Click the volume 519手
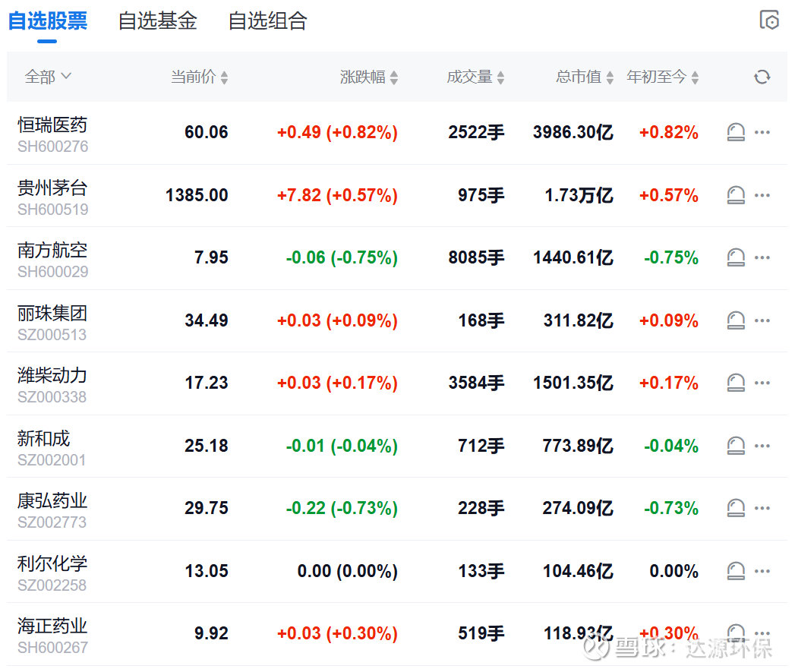The height and width of the screenshot is (672, 795). (481, 633)
